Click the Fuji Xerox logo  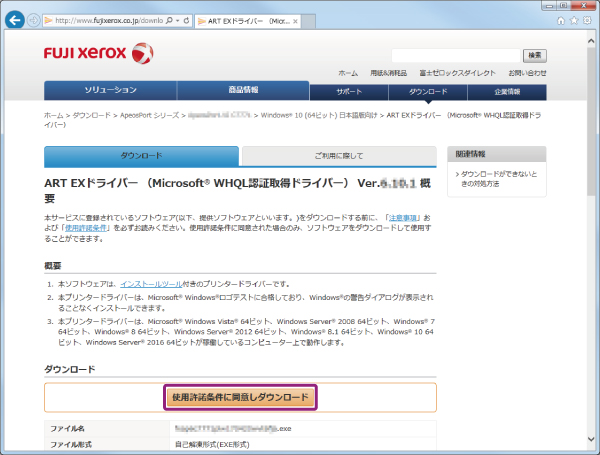(x=98, y=52)
